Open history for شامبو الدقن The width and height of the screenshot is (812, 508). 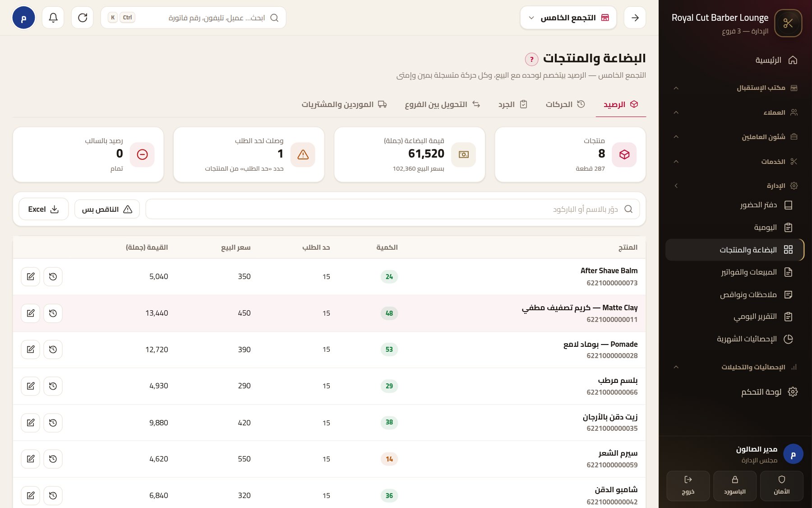tap(53, 495)
